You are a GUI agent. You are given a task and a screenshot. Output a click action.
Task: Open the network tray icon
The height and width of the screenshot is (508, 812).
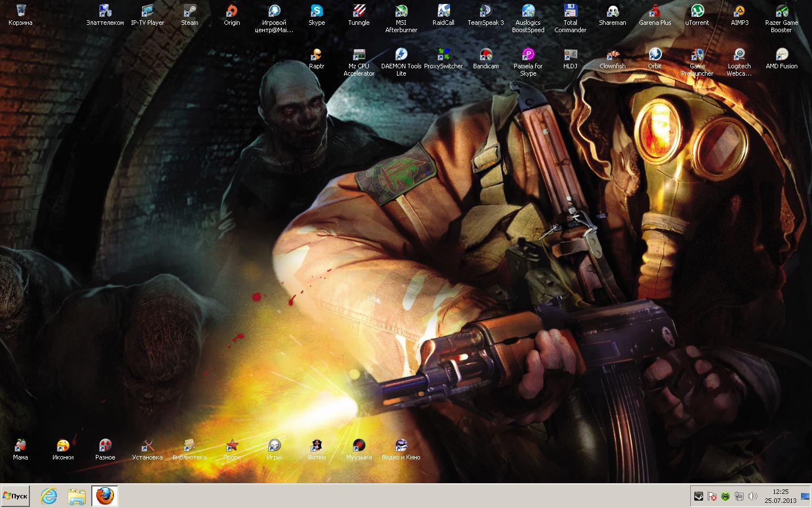739,496
